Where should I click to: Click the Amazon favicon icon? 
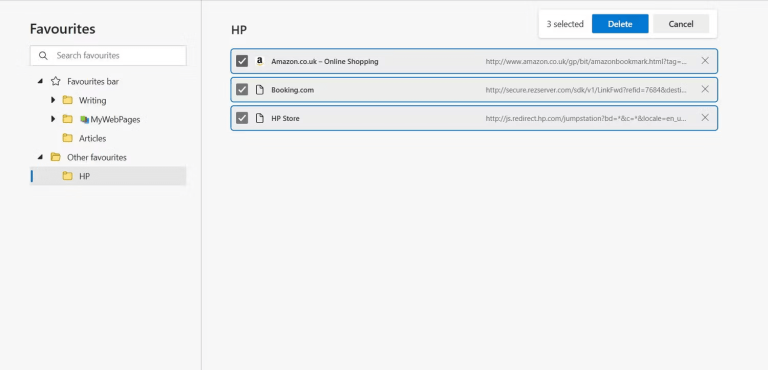coord(260,61)
